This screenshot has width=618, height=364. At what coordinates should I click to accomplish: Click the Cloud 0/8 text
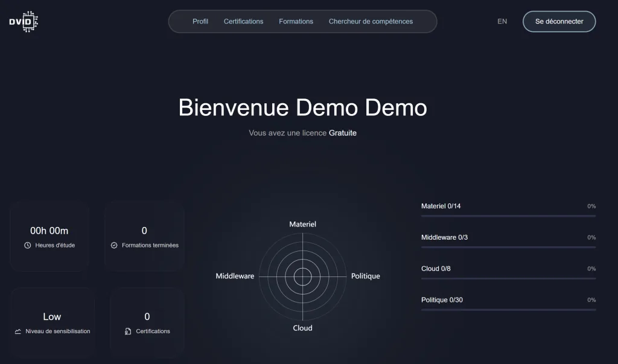point(436,269)
